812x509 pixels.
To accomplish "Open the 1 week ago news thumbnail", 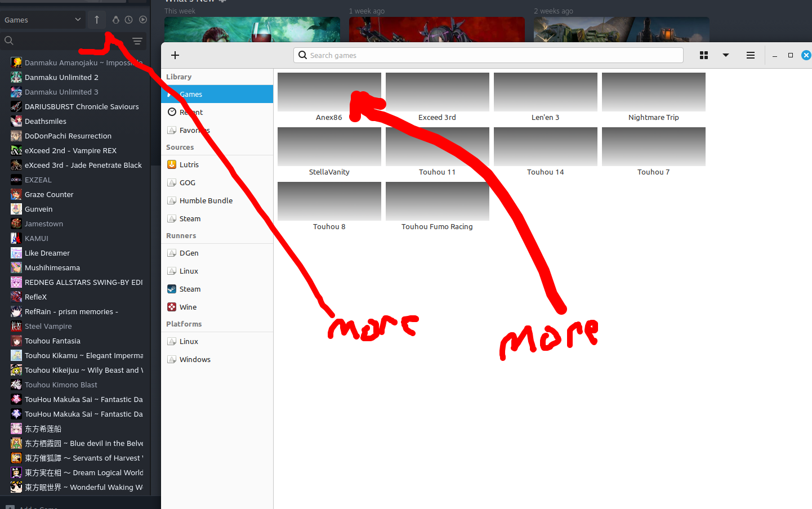I will (x=437, y=29).
